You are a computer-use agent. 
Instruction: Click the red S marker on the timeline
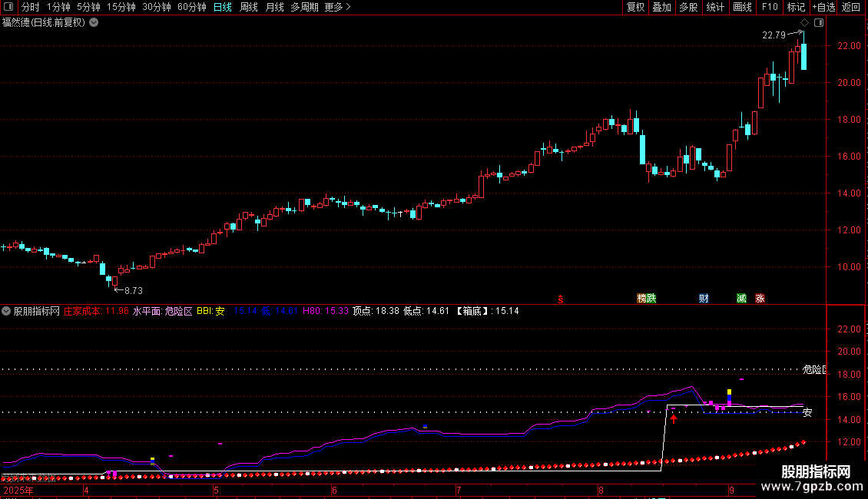[x=561, y=299]
